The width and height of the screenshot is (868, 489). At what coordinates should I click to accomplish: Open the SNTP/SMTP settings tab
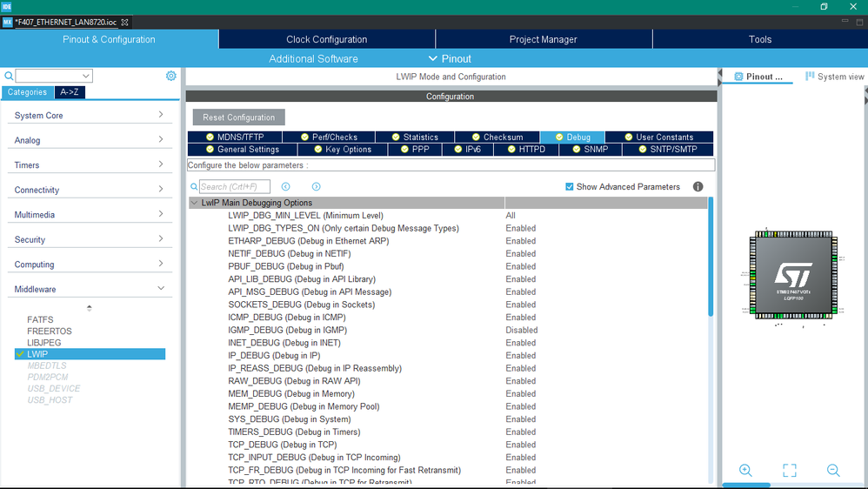pos(668,149)
